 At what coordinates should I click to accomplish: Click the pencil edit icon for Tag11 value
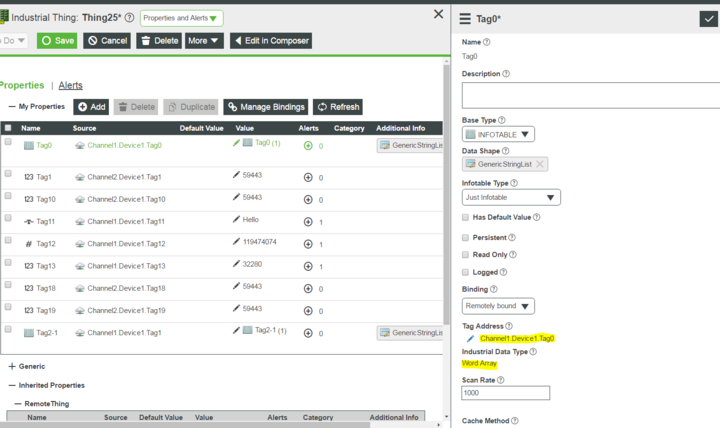[236, 219]
